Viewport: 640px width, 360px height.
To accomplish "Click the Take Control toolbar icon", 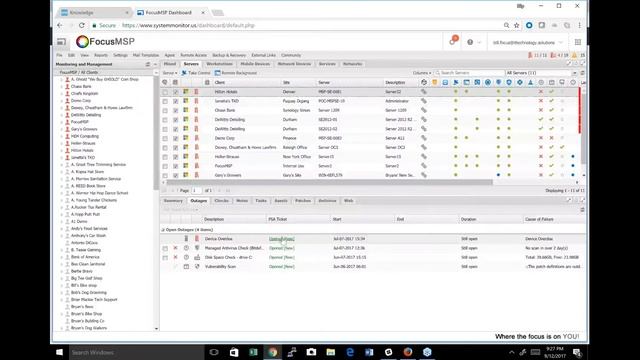I will 184,73.
